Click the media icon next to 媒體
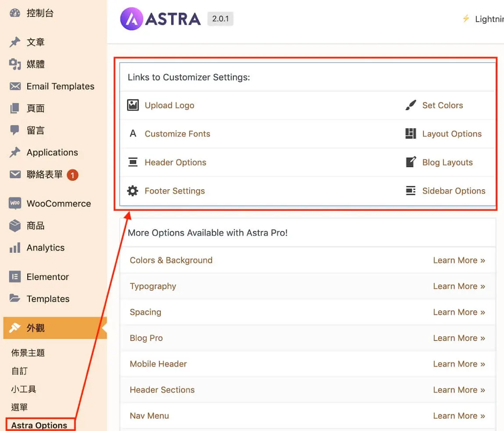This screenshot has height=431, width=504. (15, 64)
